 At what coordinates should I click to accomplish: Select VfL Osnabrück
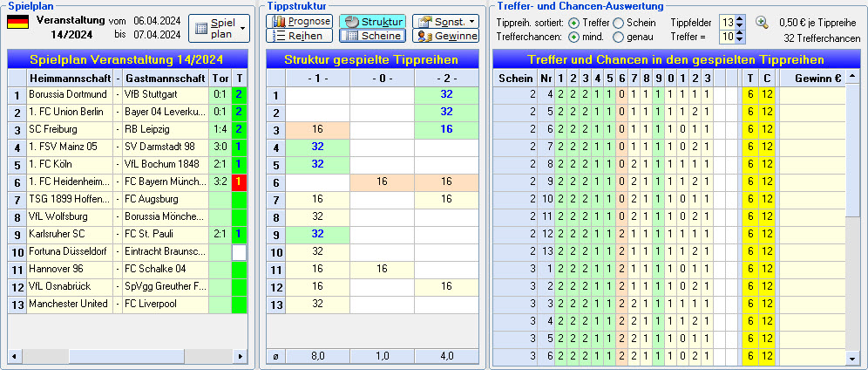tap(69, 286)
